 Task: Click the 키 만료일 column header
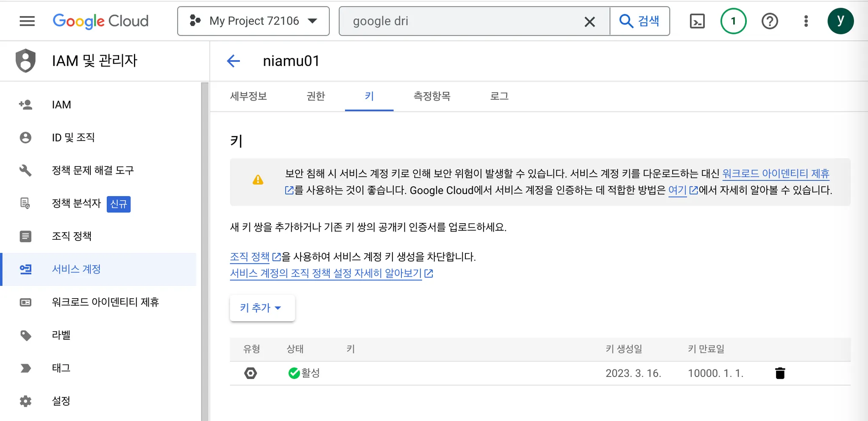coord(706,349)
